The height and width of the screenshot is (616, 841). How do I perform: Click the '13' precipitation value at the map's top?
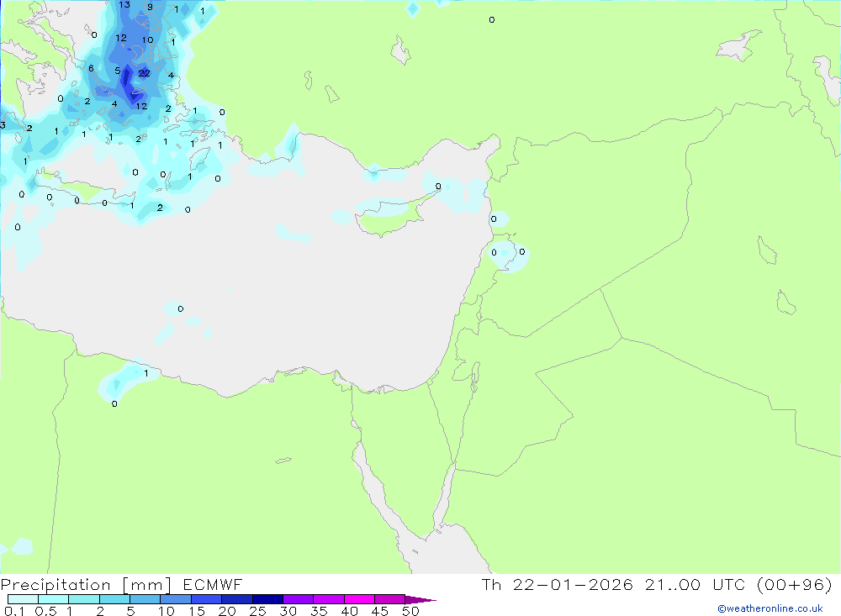point(124,5)
